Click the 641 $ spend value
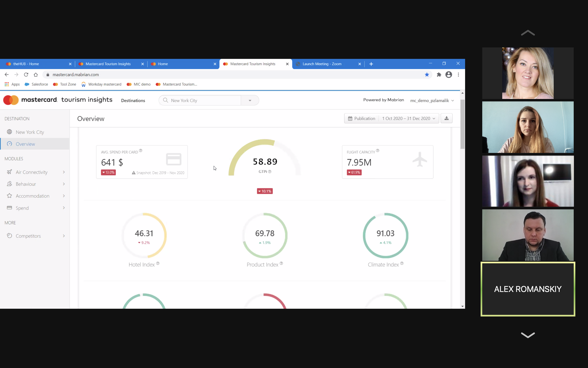 tap(112, 162)
